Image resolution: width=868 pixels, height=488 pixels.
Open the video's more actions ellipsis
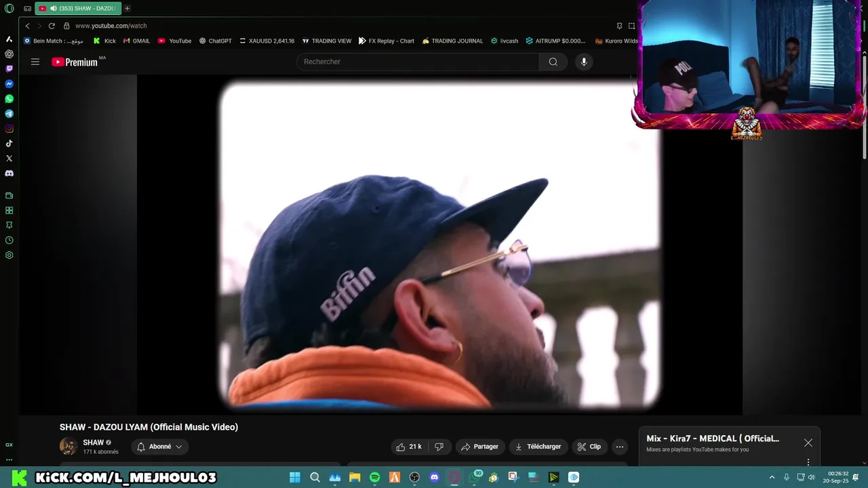[619, 447]
